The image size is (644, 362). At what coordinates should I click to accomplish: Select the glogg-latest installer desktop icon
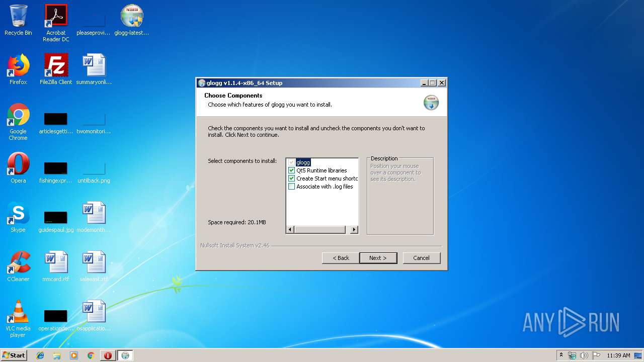click(x=132, y=20)
